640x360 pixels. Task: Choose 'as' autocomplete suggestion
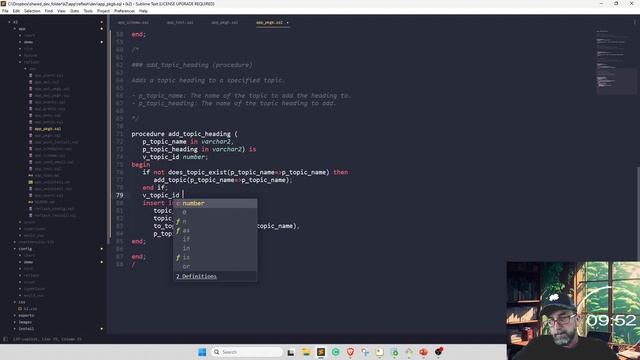coord(215,231)
